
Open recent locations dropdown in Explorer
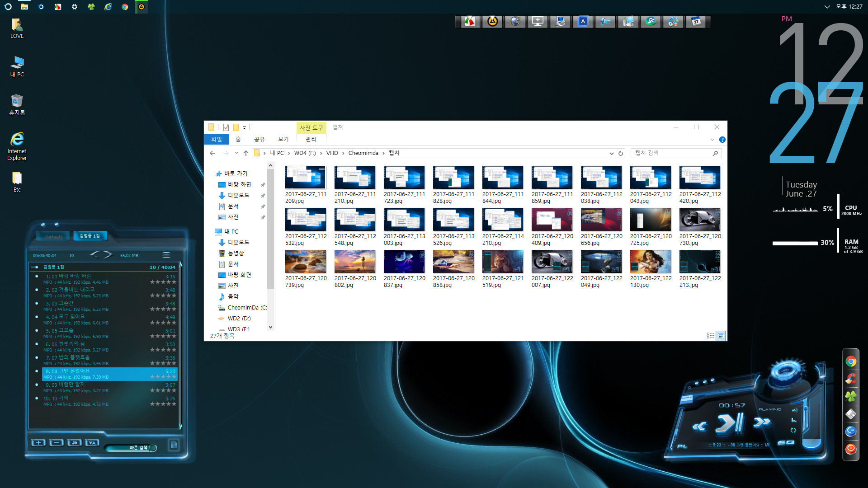(x=236, y=153)
